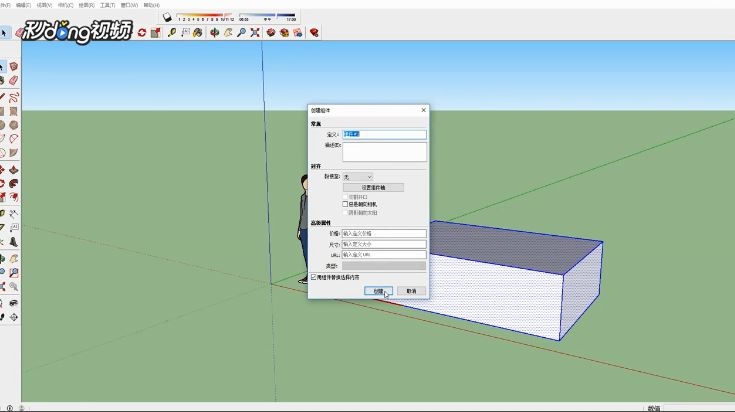Select the Tape Measure tool
Image resolution: width=735 pixels, height=412 pixels.
(172, 32)
